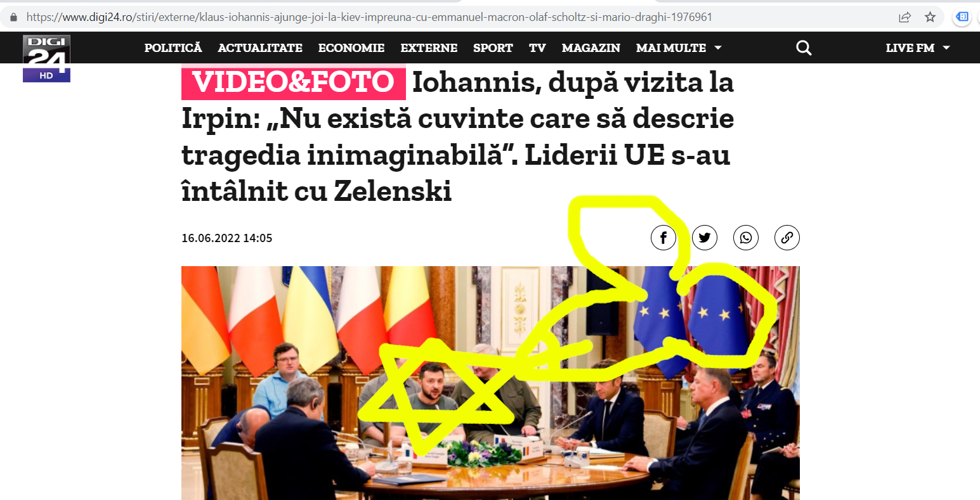The width and height of the screenshot is (980, 500).
Task: Open site search magnifier icon
Action: pos(804,48)
